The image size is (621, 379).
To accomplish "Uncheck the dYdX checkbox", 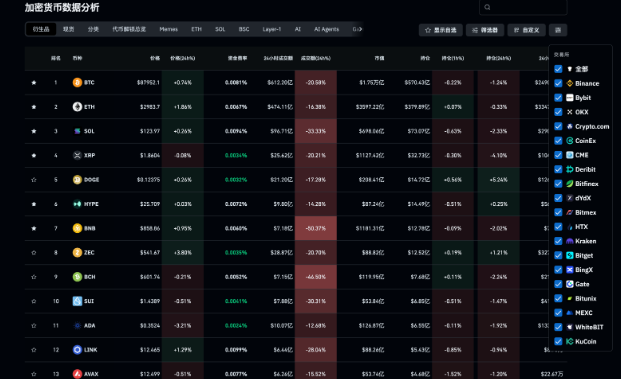I will pyautogui.click(x=558, y=198).
